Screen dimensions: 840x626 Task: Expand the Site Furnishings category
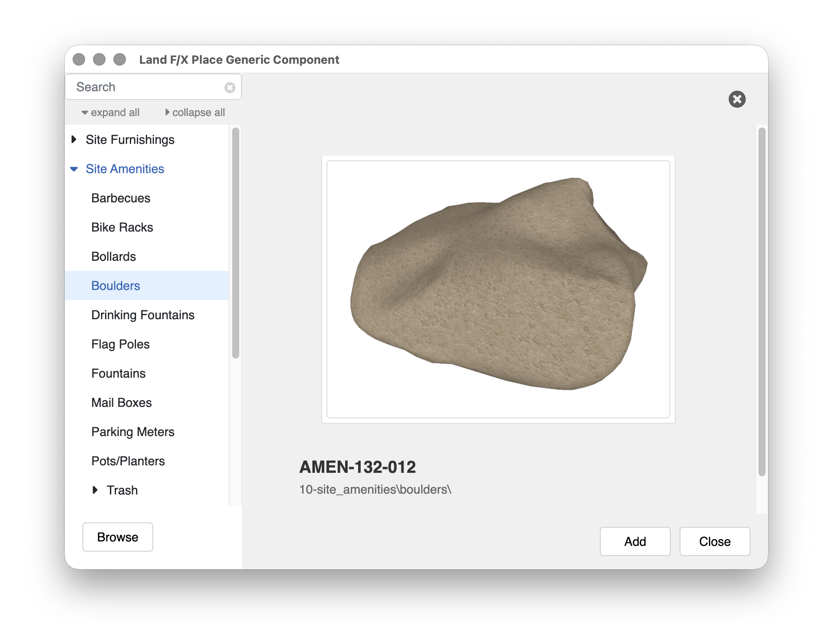pyautogui.click(x=74, y=139)
